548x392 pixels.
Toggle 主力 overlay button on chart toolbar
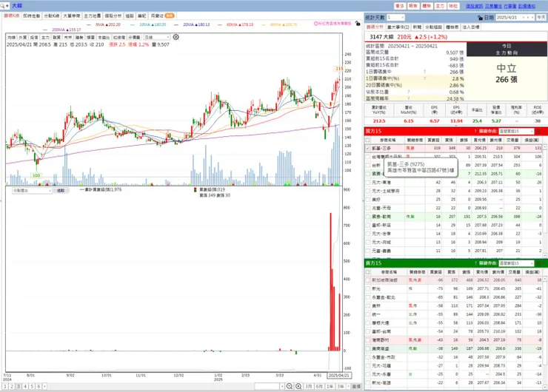[45, 37]
